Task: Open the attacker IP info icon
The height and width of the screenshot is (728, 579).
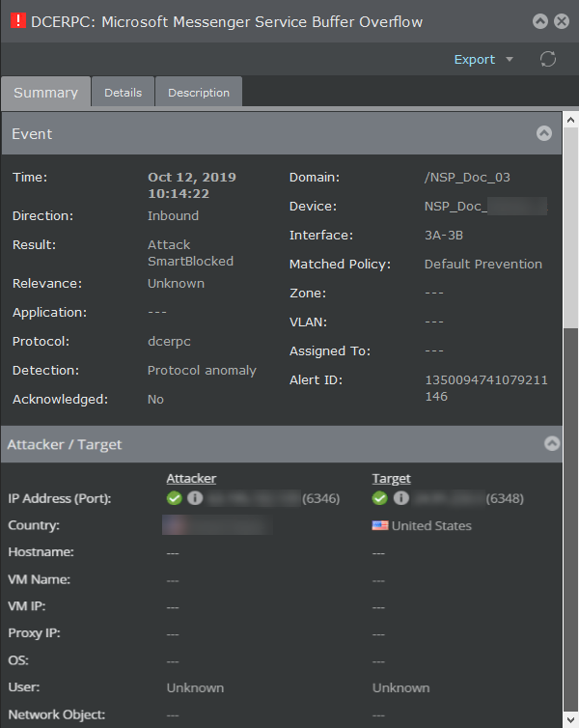Action: point(195,498)
